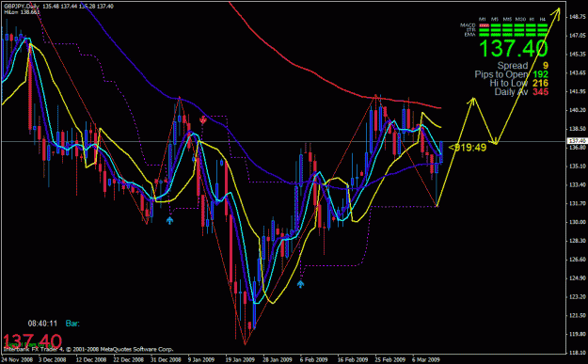Click the Spread value 9
Viewport: 588px width, 364px height.
546,66
